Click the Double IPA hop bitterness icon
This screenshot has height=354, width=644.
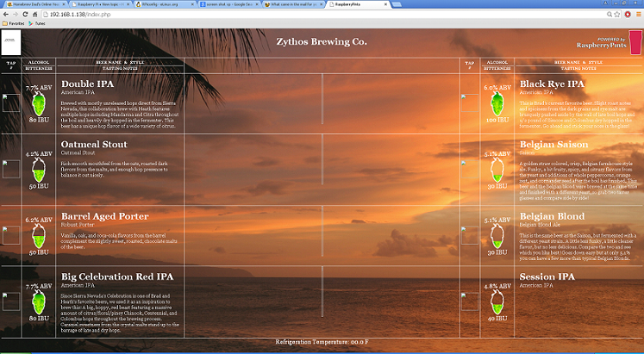(x=39, y=103)
